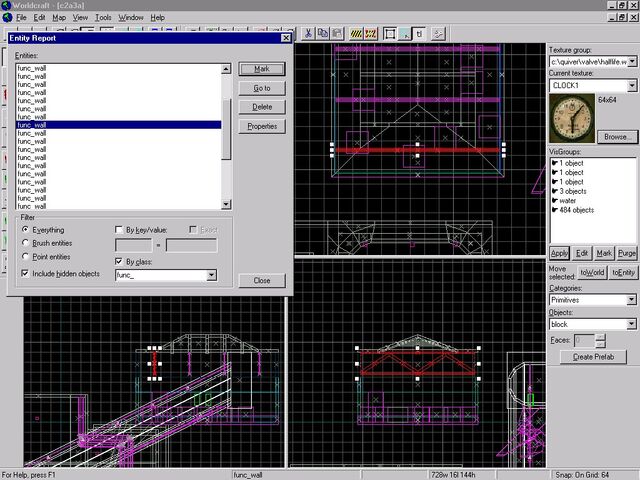This screenshot has height=480, width=640.
Task: Click 'Snap: On Grid: 64' status text
Action: [582, 475]
